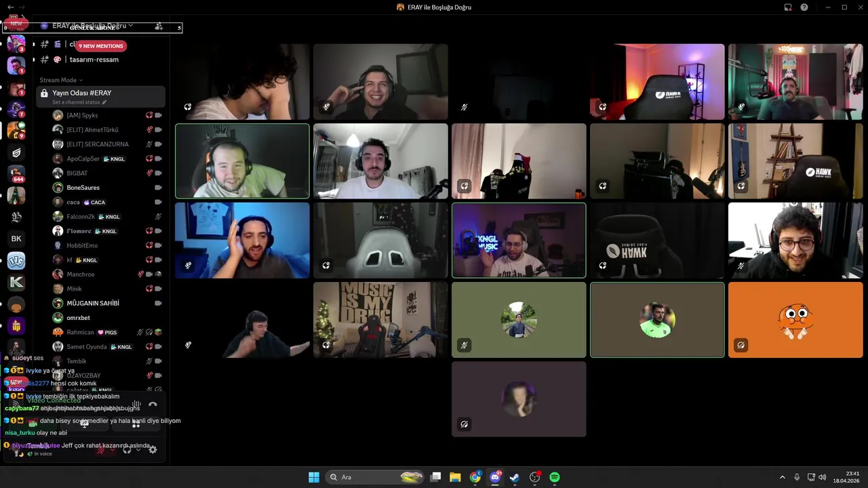This screenshot has height=488, width=868.
Task: Click the muted mic icon in the Falconn2k row
Action: (158, 217)
